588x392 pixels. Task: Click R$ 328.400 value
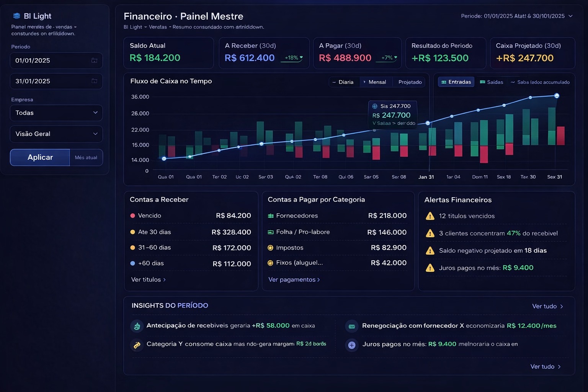click(231, 232)
